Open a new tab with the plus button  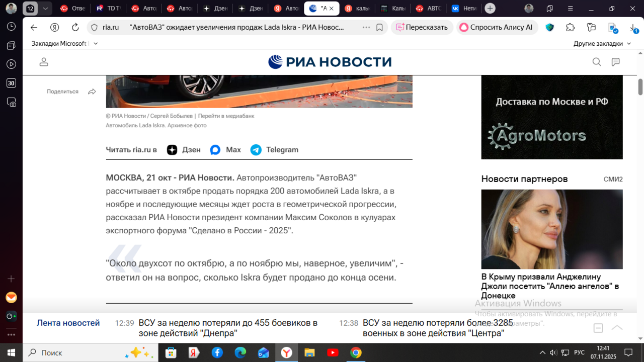(490, 9)
